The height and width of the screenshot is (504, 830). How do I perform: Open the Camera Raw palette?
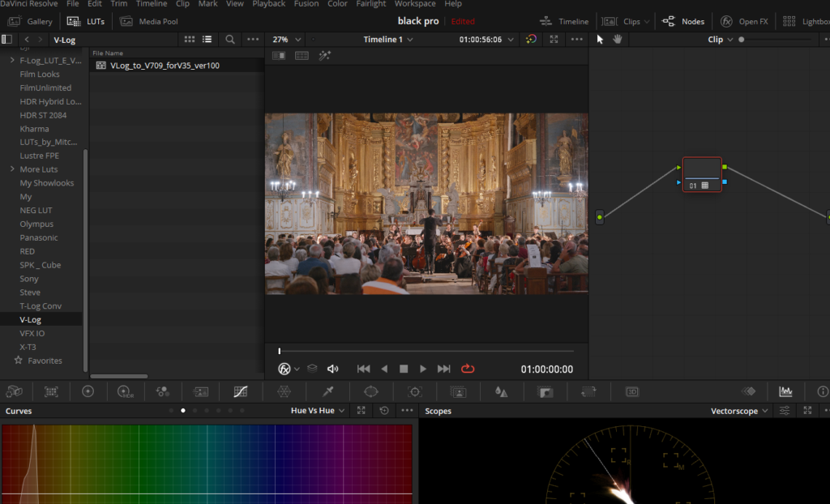15,391
